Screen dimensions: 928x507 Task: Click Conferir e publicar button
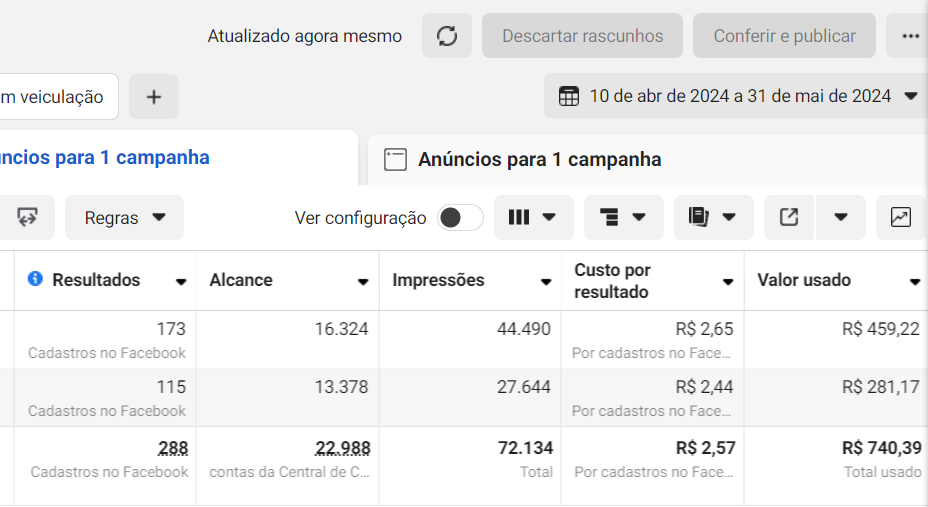[x=784, y=36]
